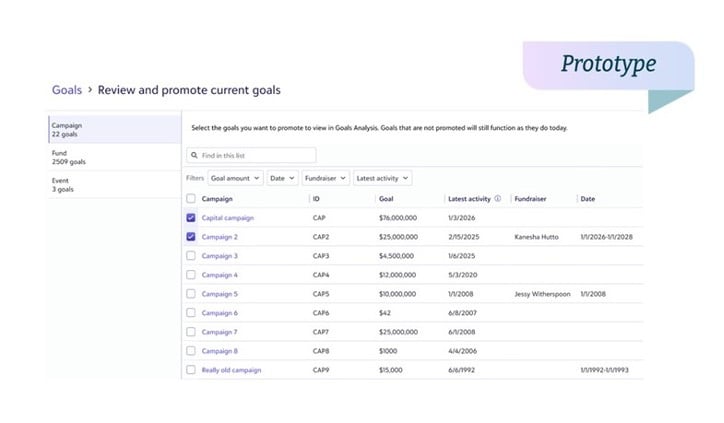This screenshot has height=423, width=724.
Task: Open the Campaign 7 link
Action: pyautogui.click(x=219, y=332)
